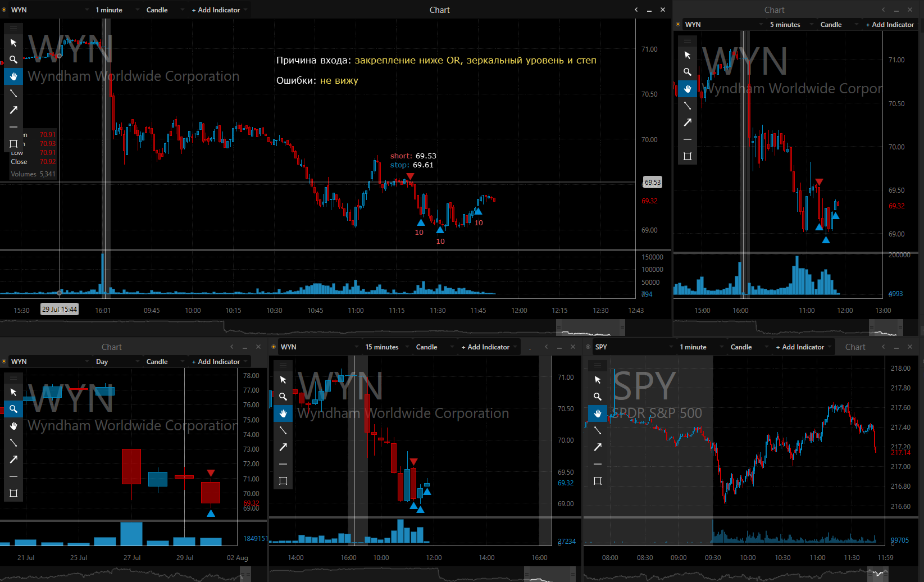Open the 5 minutes timeframe dropdown

(x=791, y=25)
